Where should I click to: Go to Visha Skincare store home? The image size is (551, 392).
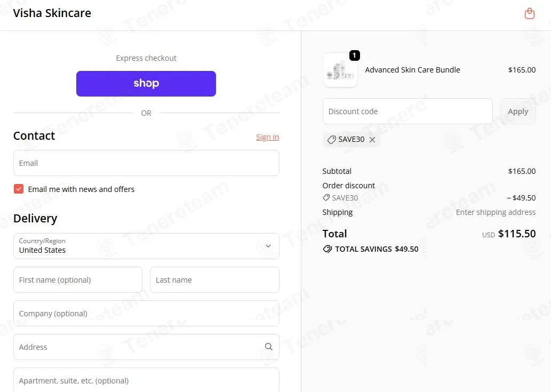pyautogui.click(x=52, y=13)
